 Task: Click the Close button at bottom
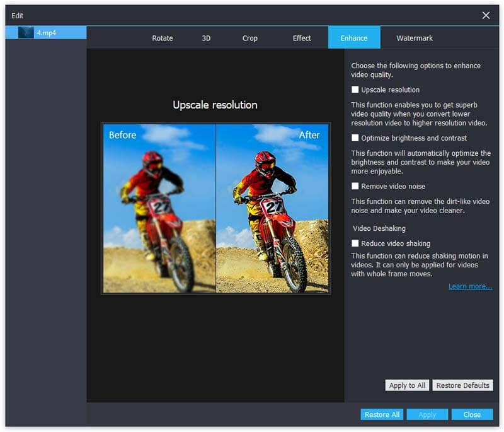pos(472,414)
